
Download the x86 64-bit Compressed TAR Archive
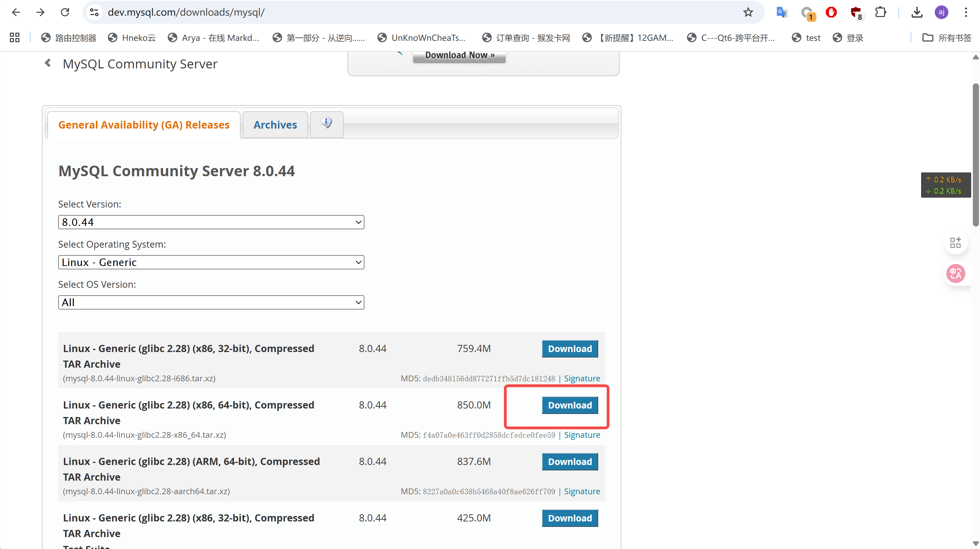click(570, 405)
